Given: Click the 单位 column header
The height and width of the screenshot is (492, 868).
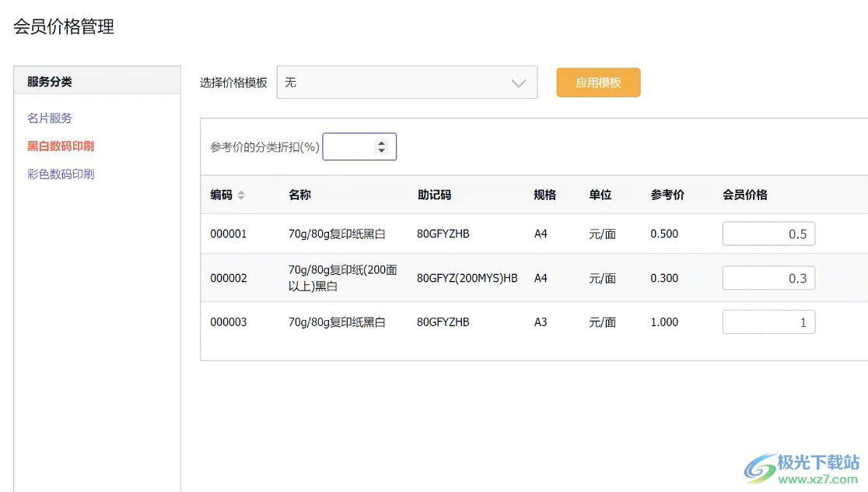Looking at the screenshot, I should [600, 195].
